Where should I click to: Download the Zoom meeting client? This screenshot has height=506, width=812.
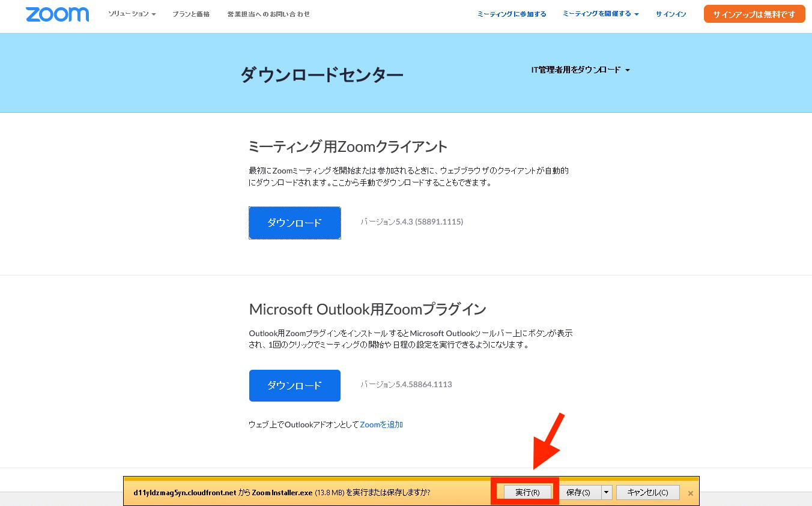(x=295, y=223)
